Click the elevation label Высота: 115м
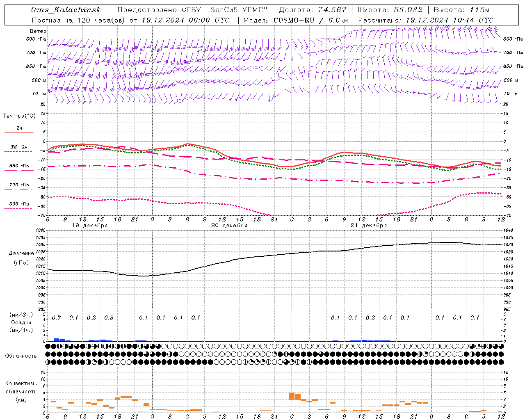525x420 pixels. pos(461,10)
